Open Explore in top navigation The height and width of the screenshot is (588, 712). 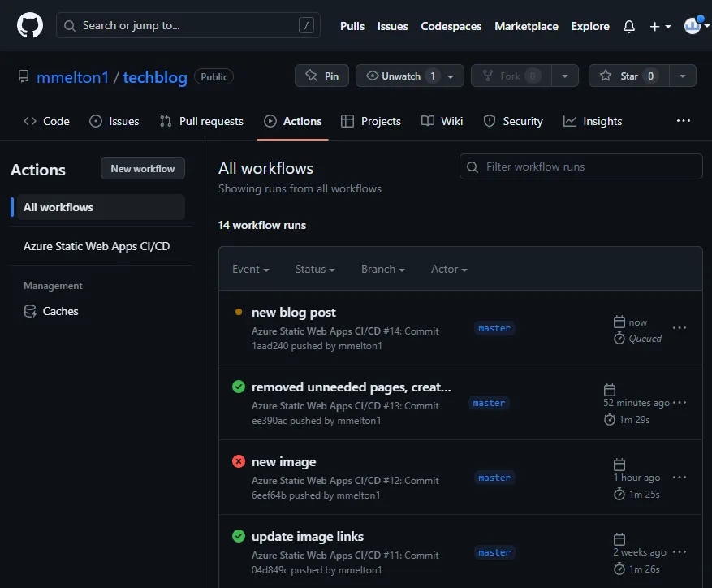[x=590, y=26]
